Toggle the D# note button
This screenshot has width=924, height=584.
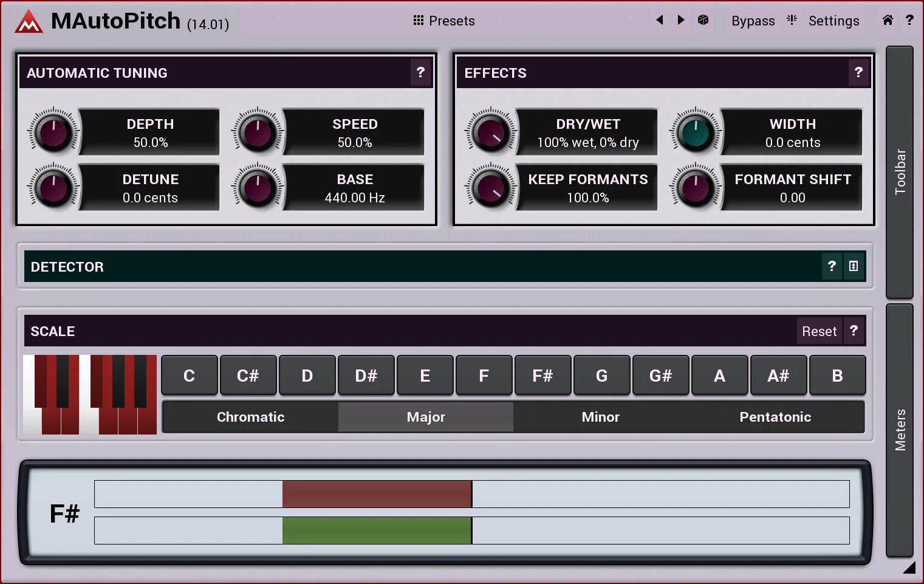[366, 376]
